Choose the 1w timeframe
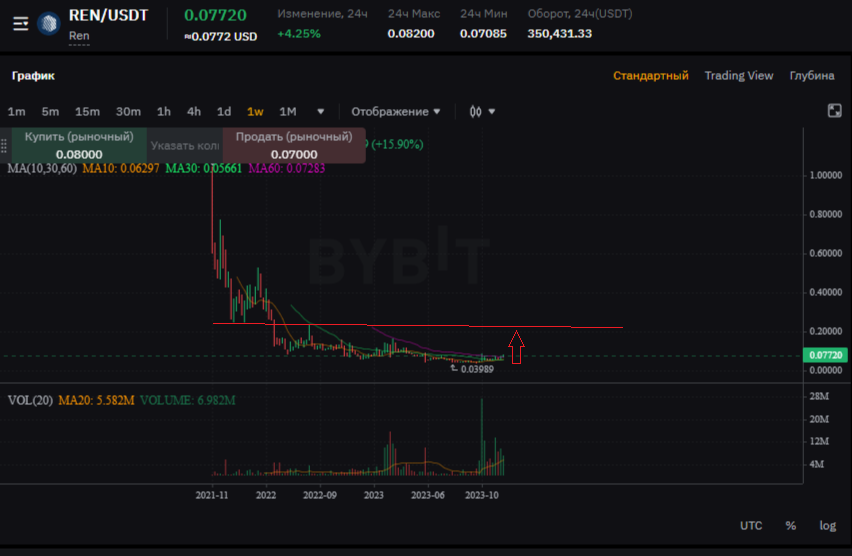 (x=255, y=111)
